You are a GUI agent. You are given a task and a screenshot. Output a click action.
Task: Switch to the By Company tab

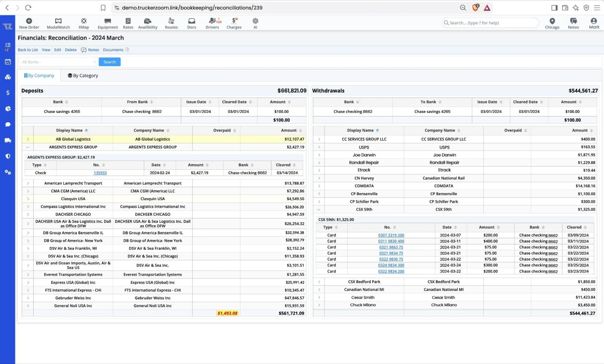pyautogui.click(x=39, y=75)
